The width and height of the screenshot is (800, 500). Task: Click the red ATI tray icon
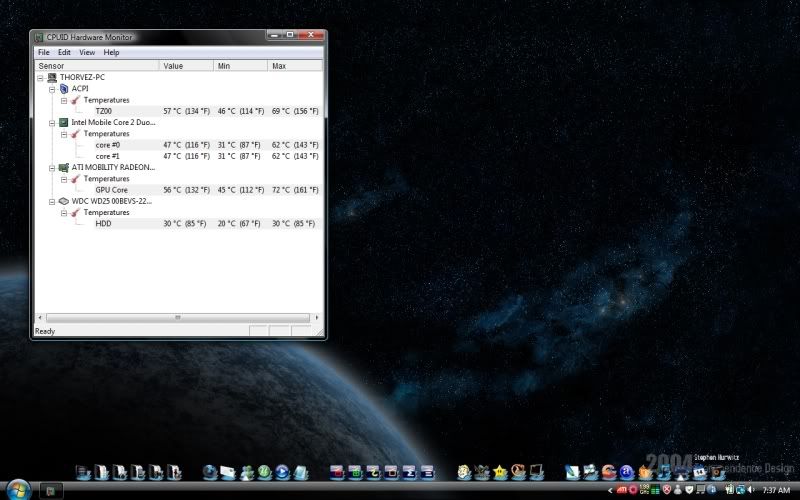621,490
